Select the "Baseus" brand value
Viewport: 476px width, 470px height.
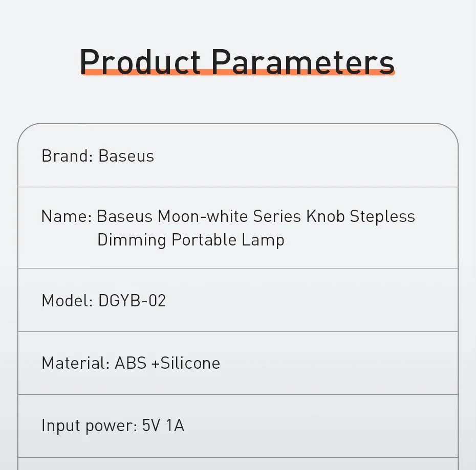point(126,156)
